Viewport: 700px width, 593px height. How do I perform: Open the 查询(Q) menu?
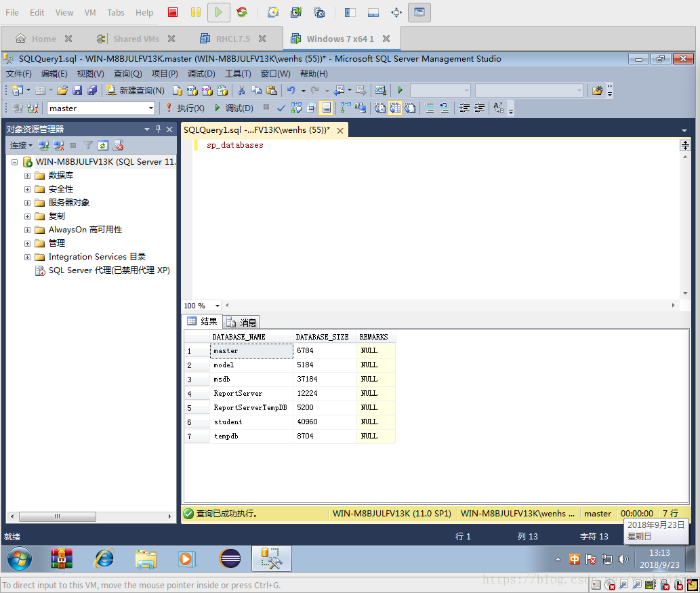pyautogui.click(x=127, y=74)
